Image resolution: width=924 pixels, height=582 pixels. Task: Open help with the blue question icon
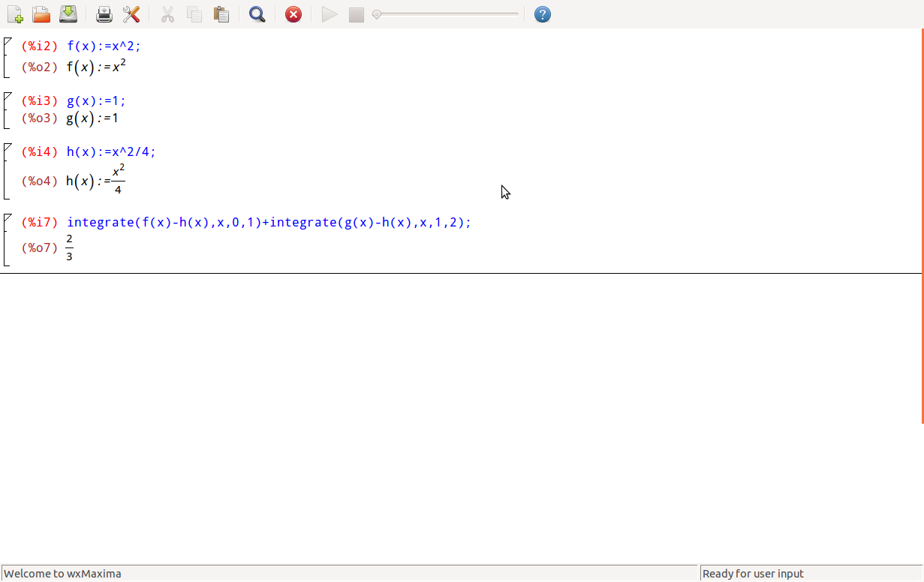pos(543,14)
